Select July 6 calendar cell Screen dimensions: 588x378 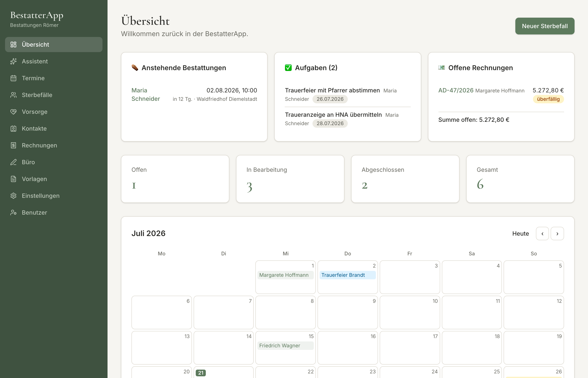click(161, 312)
